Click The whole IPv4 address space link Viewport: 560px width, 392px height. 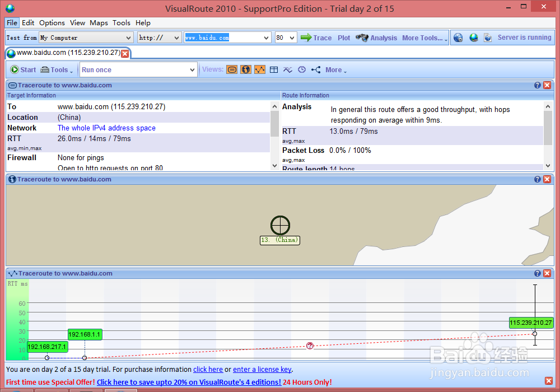[x=106, y=128]
